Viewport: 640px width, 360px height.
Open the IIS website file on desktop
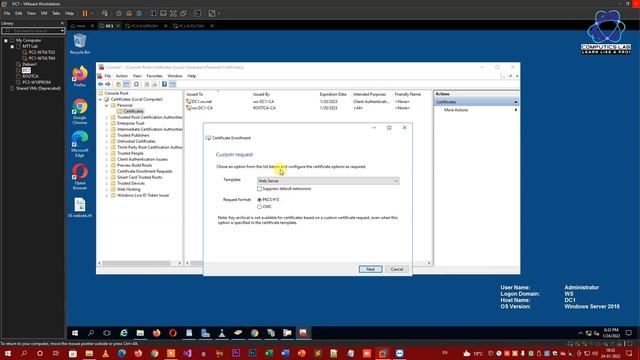[x=80, y=207]
